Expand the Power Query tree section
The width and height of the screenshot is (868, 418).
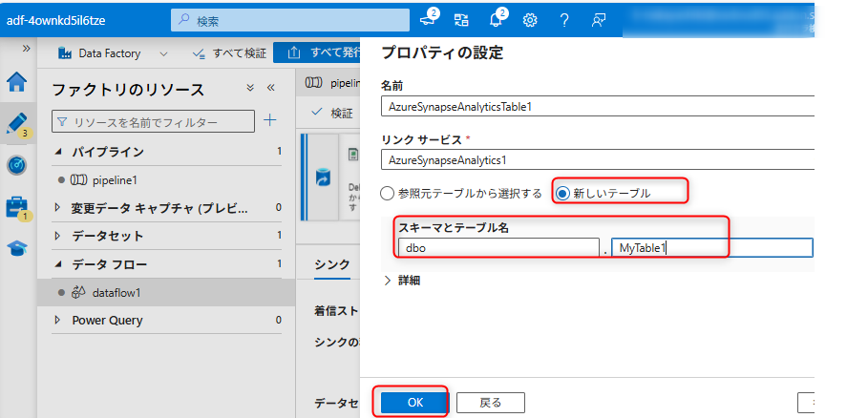point(58,320)
